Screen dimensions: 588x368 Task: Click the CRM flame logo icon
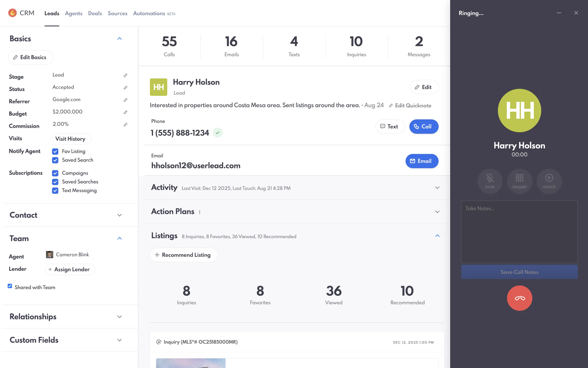coord(12,13)
